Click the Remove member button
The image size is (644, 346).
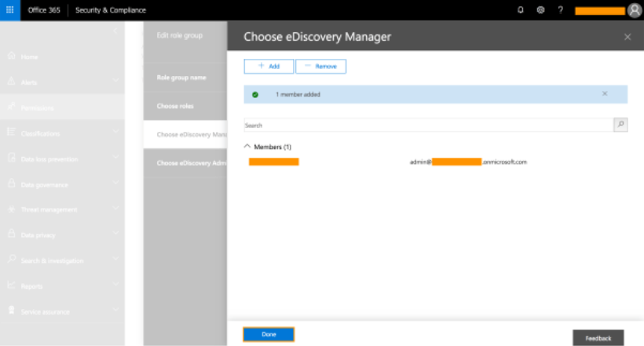tap(320, 67)
